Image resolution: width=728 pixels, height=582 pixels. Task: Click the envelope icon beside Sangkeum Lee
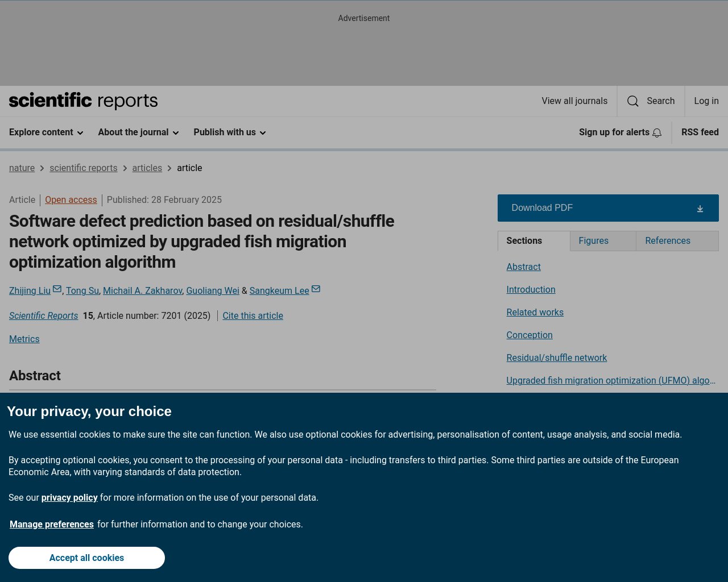click(x=316, y=289)
